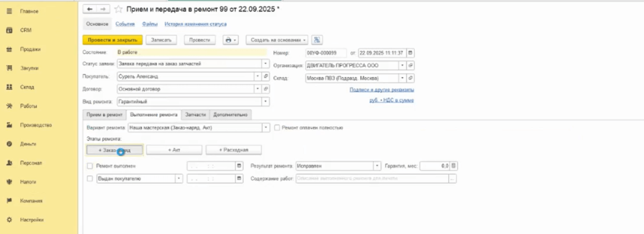
Task: Click the back navigation arrow icon
Action: pyautogui.click(x=90, y=9)
